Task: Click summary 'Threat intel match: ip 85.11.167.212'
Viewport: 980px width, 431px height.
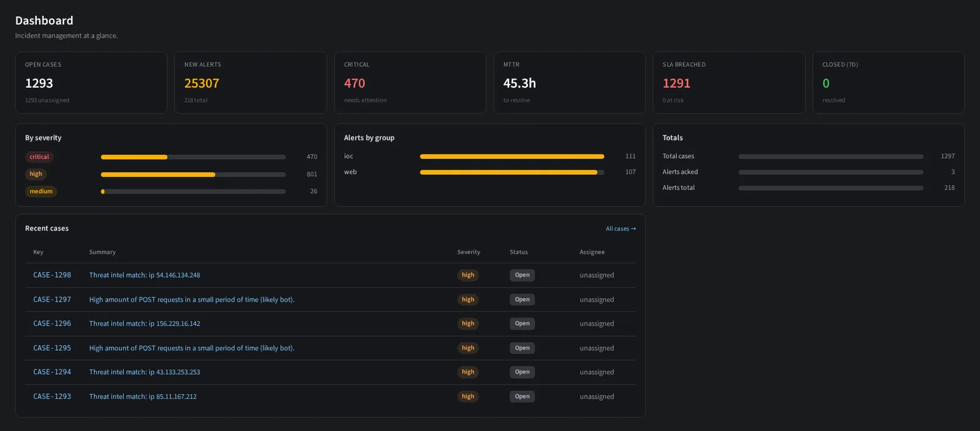Action: tap(143, 397)
